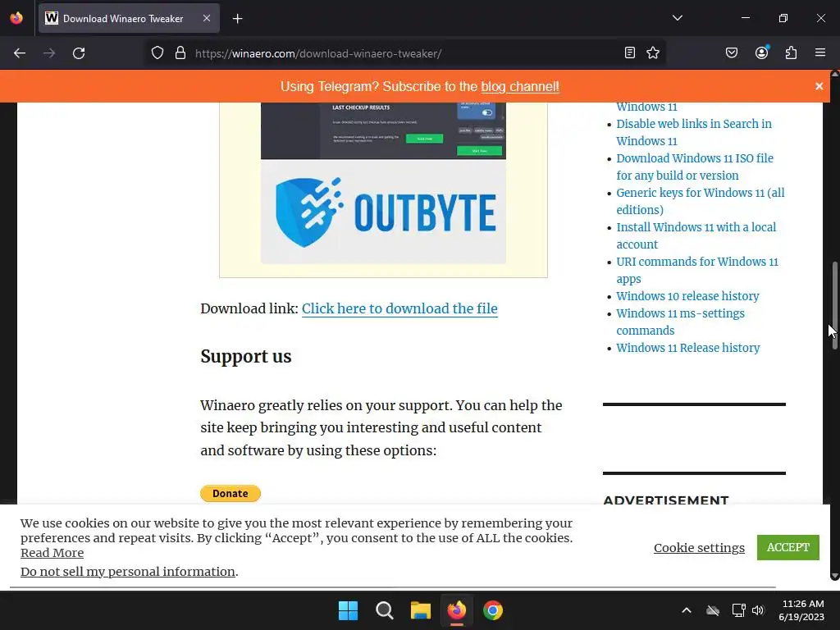Open tracking protection shield icon
The image size is (840, 630).
pos(157,53)
